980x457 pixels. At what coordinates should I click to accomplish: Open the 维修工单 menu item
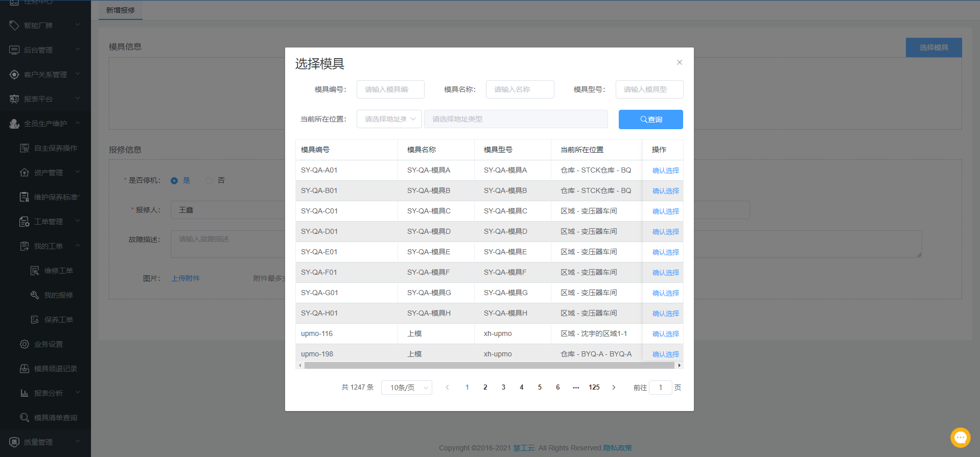pos(58,271)
